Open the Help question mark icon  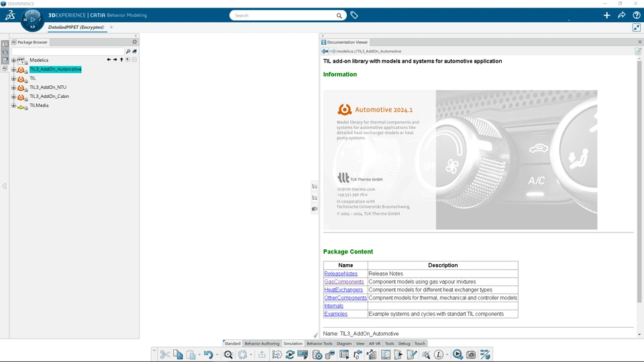pyautogui.click(x=636, y=15)
